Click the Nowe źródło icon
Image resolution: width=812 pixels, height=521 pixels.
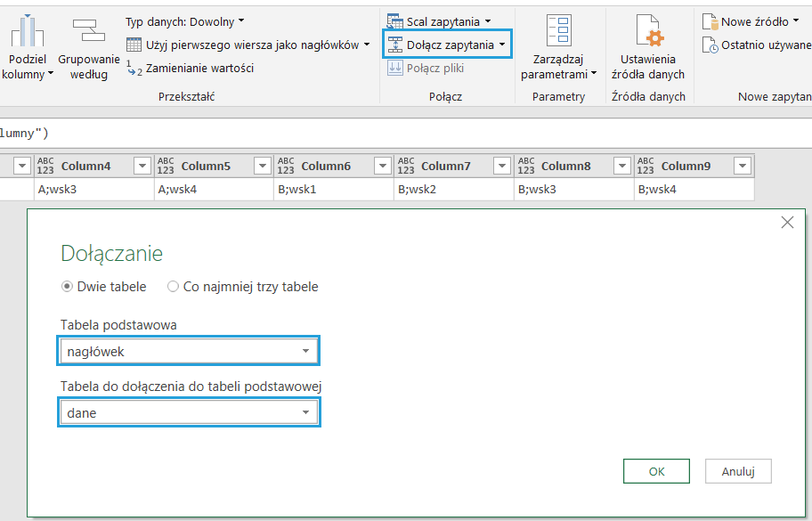710,21
